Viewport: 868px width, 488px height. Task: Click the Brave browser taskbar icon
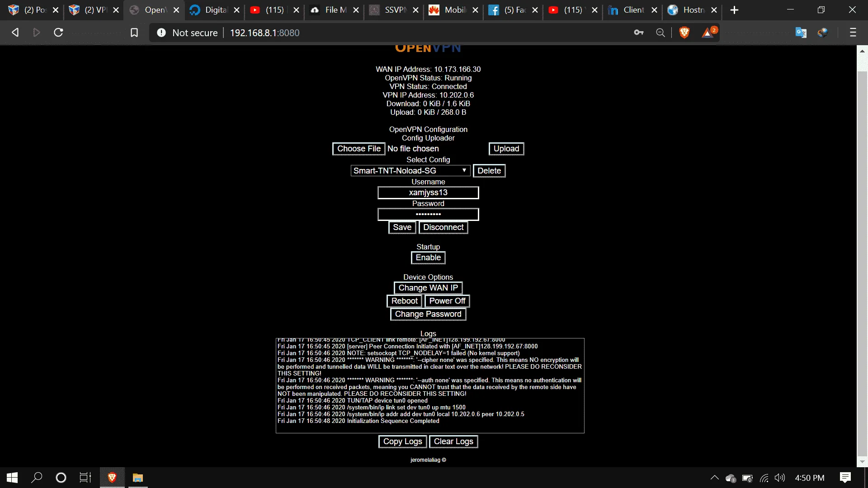coord(112,478)
